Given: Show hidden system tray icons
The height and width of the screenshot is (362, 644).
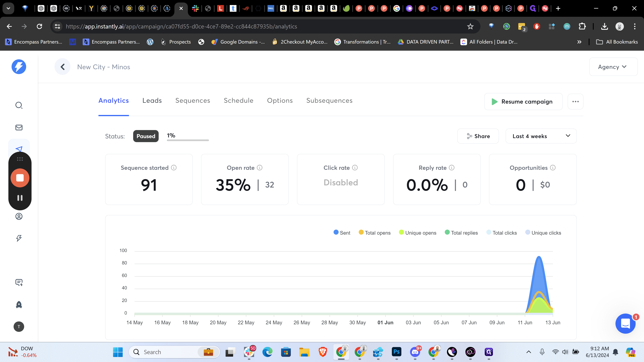Looking at the screenshot, I should pyautogui.click(x=528, y=352).
